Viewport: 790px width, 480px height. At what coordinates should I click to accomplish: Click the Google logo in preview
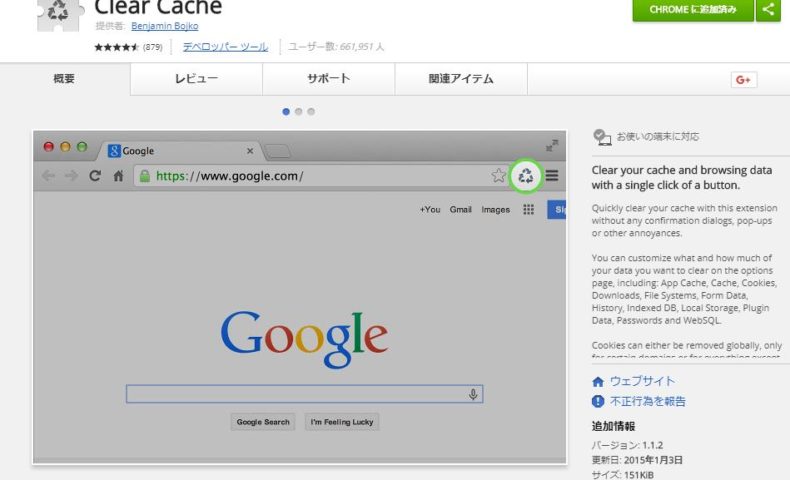(x=304, y=338)
